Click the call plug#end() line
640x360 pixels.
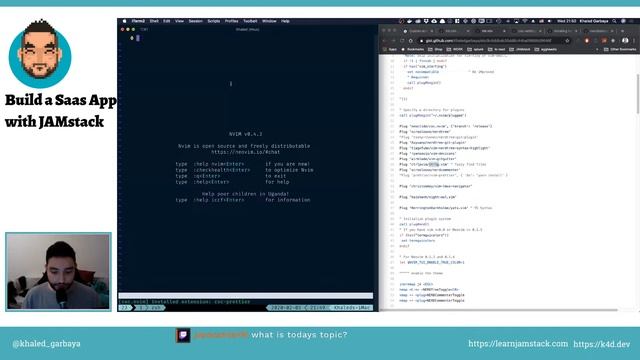pyautogui.click(x=414, y=224)
